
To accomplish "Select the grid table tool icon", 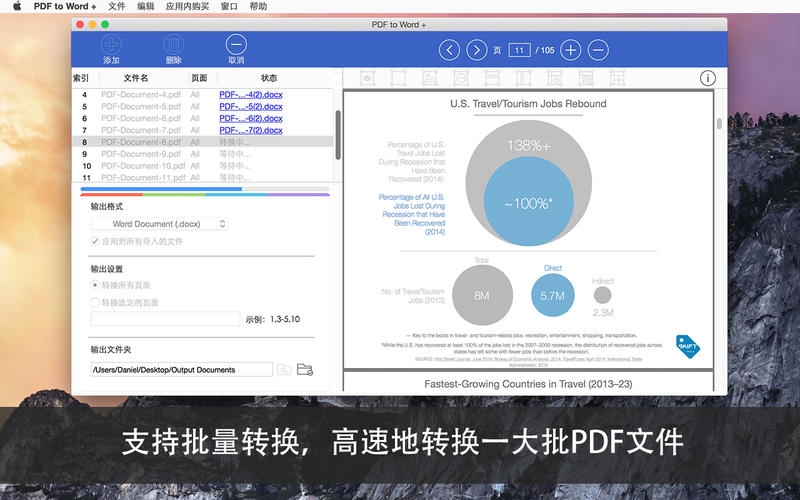I will tap(617, 78).
